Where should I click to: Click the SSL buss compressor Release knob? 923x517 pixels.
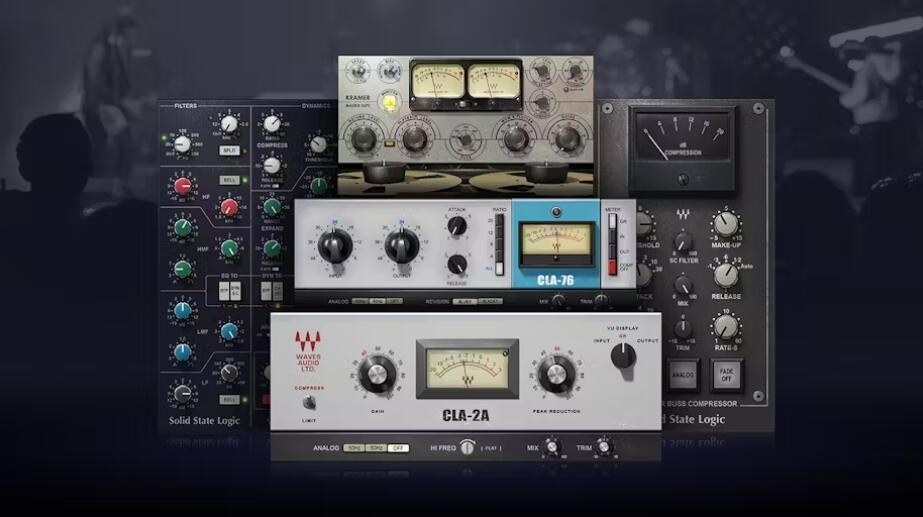pos(726,275)
